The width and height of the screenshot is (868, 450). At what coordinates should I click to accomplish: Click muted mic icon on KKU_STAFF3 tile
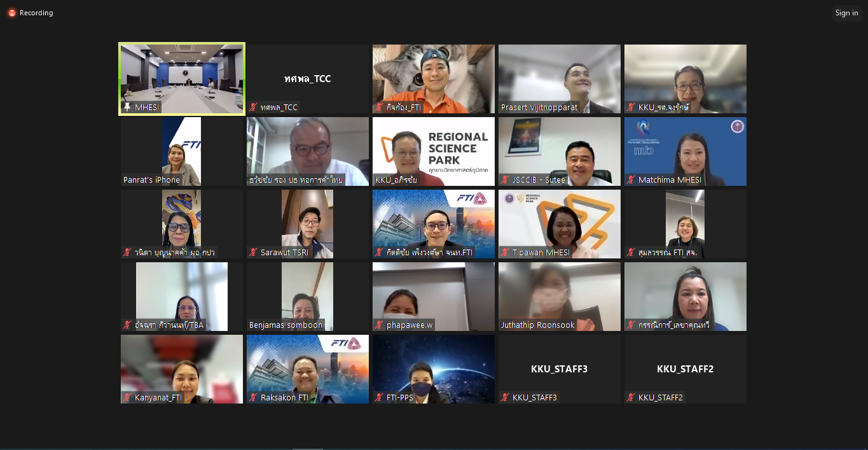click(505, 398)
